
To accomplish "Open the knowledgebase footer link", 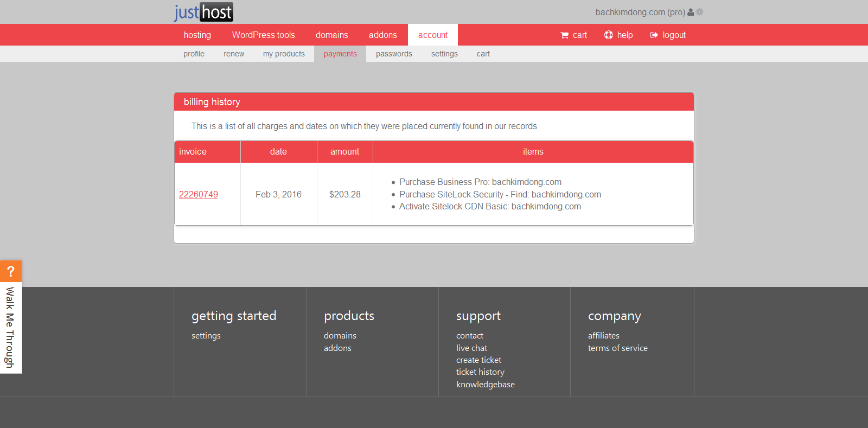I will (x=485, y=384).
